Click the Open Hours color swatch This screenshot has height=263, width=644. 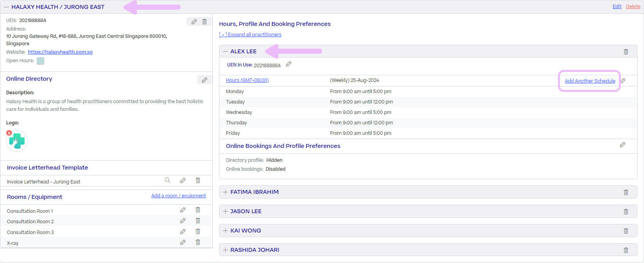pyautogui.click(x=40, y=61)
